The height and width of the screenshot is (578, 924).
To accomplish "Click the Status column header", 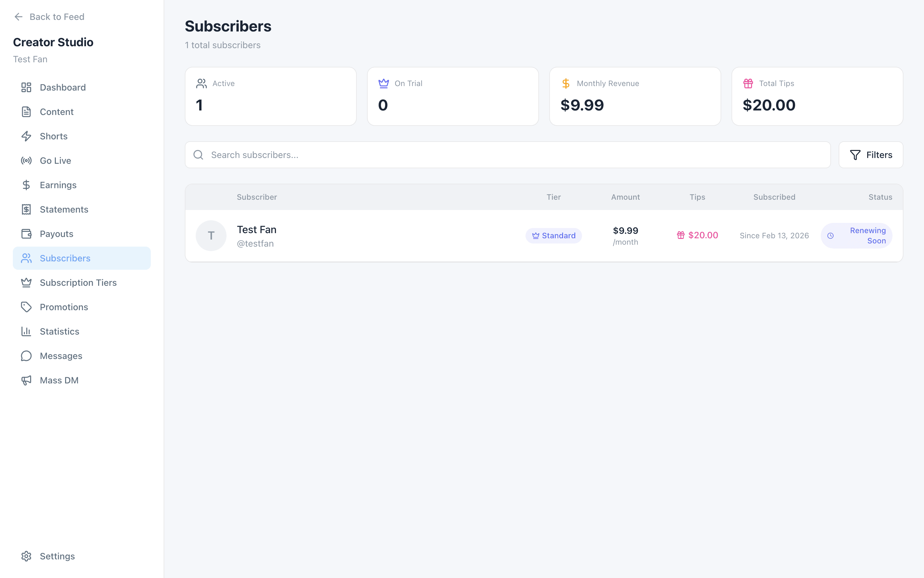I will (x=880, y=197).
